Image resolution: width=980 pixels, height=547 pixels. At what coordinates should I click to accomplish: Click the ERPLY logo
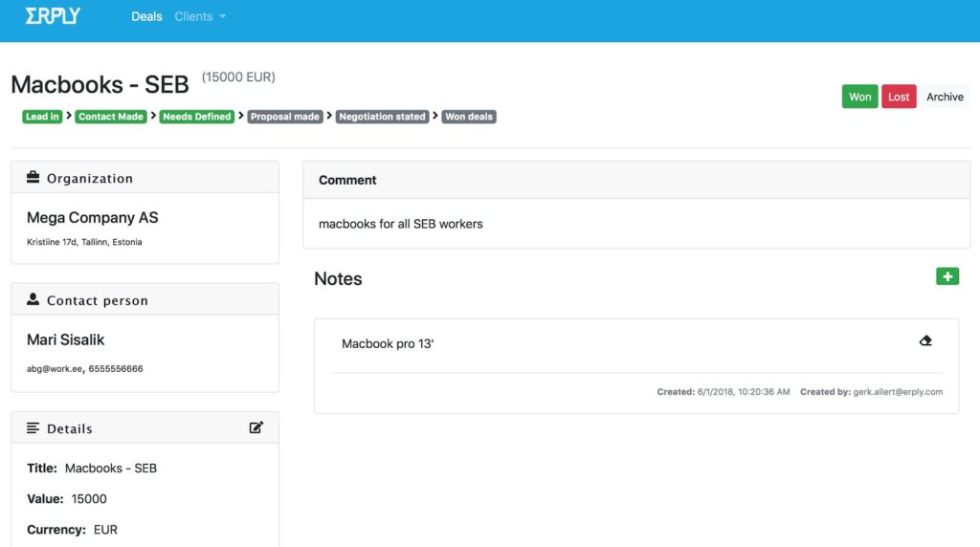(53, 16)
